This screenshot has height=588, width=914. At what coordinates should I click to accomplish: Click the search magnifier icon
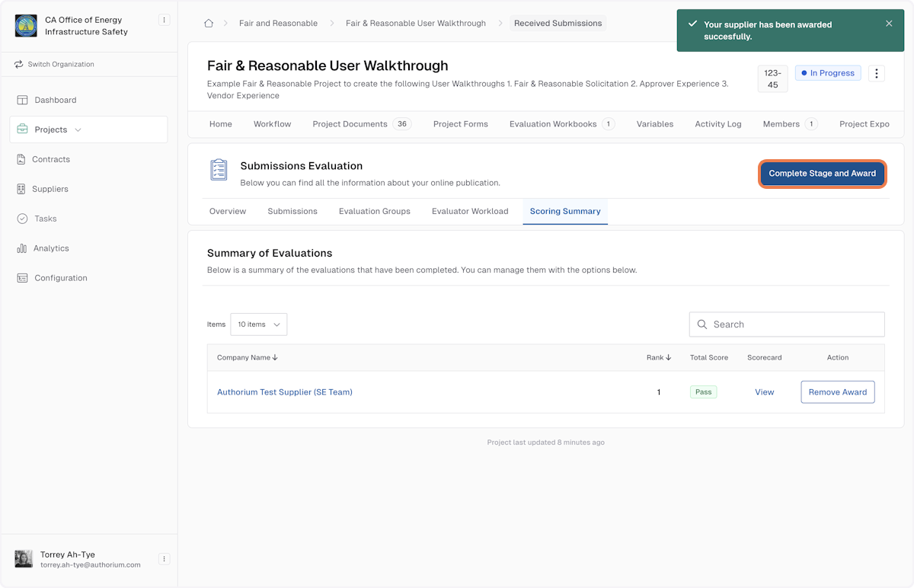[x=702, y=324]
